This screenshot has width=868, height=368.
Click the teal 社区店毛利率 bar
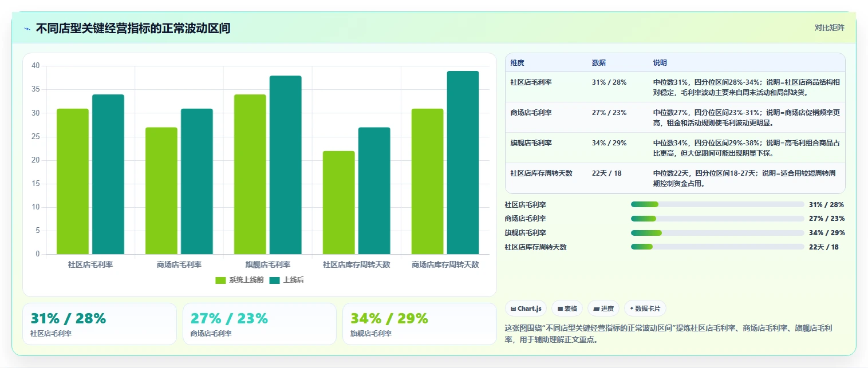click(108, 175)
